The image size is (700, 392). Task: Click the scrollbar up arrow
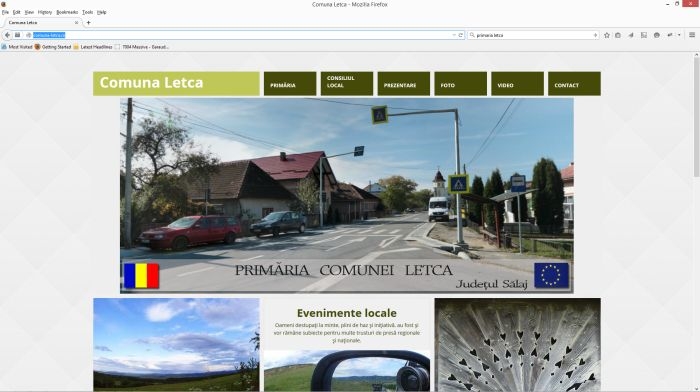[x=696, y=55]
